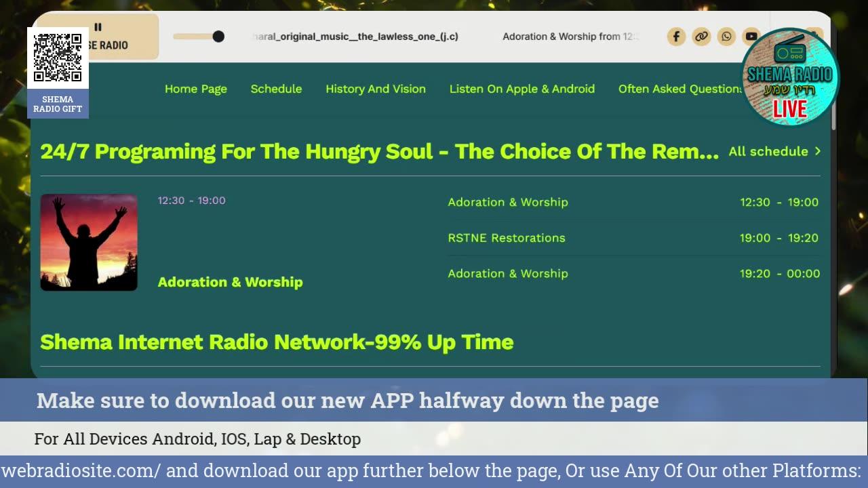Viewport: 868px width, 488px height.
Task: Click Shema Internet Radio Network heading
Action: (277, 342)
